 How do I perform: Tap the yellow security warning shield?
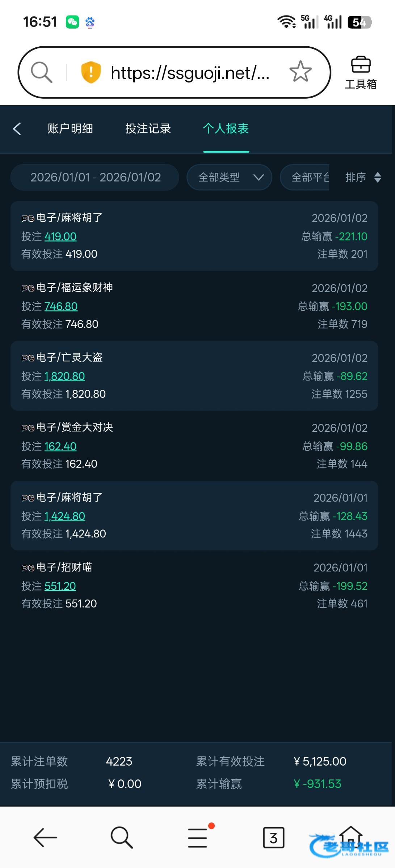point(91,72)
